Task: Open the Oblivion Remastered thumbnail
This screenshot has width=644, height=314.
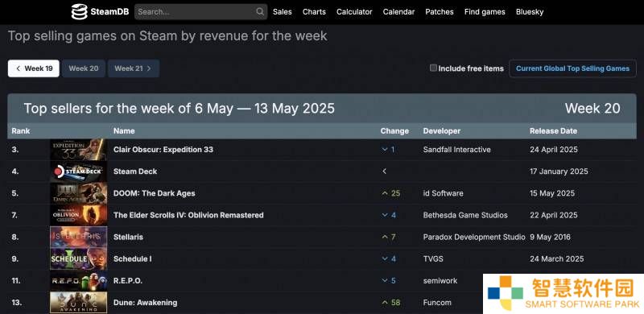Action: point(78,215)
